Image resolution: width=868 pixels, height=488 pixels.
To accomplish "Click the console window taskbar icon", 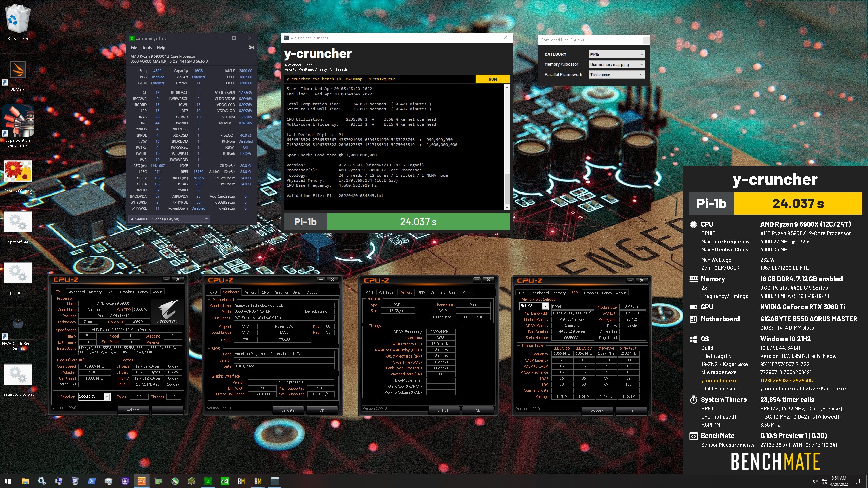I will pos(275,481).
